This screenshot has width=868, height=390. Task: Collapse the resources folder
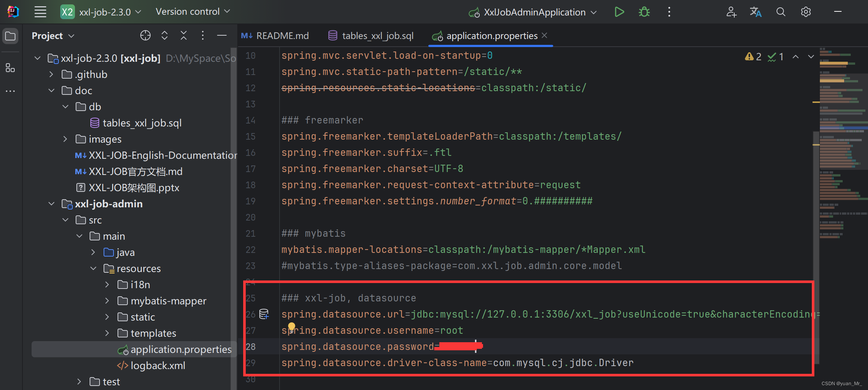[93, 268]
